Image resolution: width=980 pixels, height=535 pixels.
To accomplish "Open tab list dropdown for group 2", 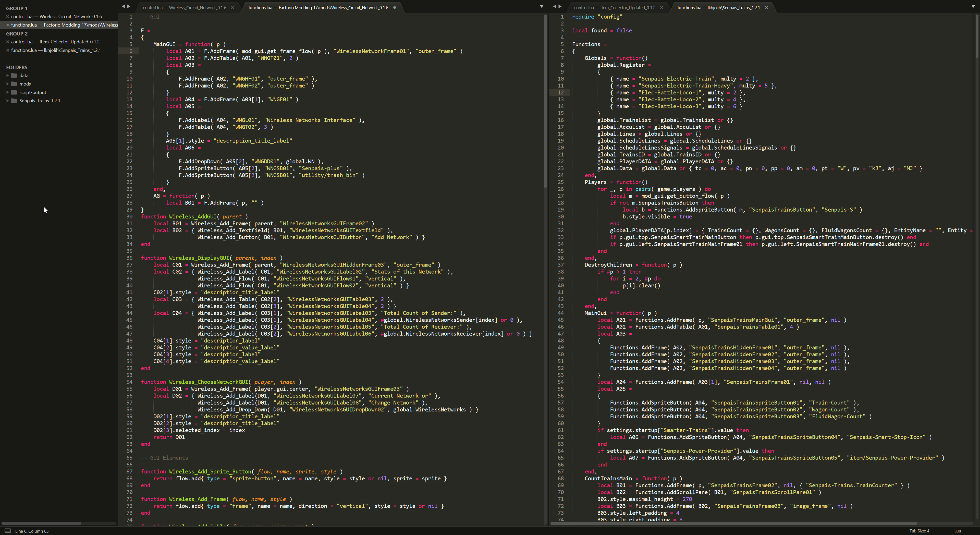I will [x=973, y=6].
